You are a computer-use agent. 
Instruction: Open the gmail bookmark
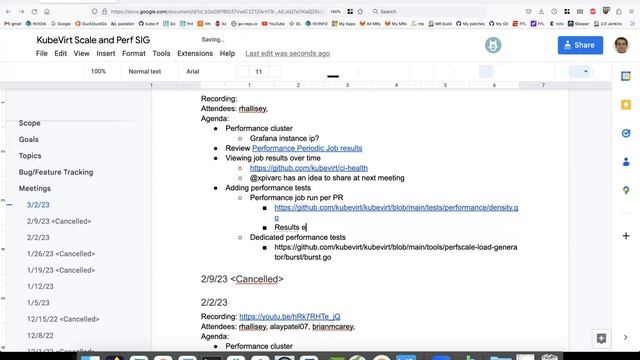coord(13,24)
